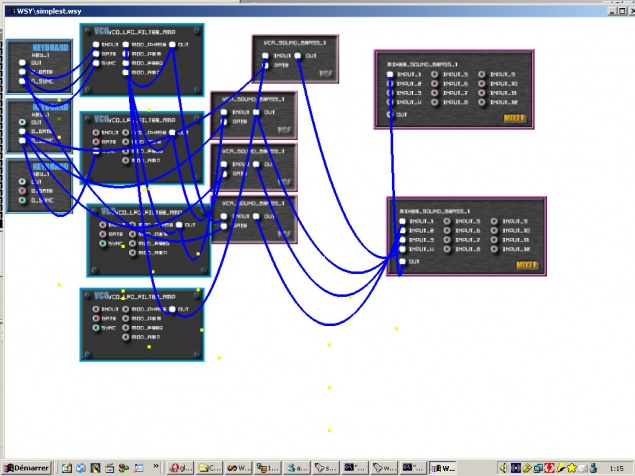The image size is (635, 476).
Task: Click the VCO logo on bottom VCO module
Action: (100, 296)
